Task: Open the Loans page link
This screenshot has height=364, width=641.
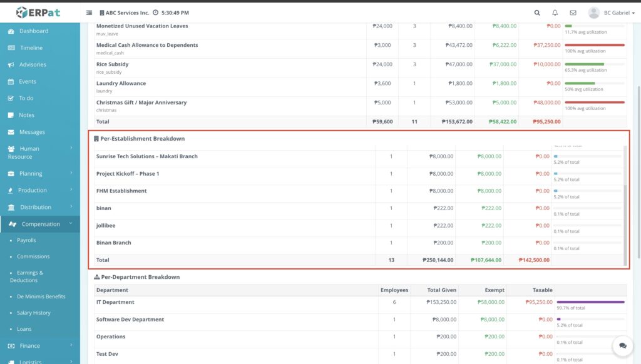Action: click(x=24, y=329)
